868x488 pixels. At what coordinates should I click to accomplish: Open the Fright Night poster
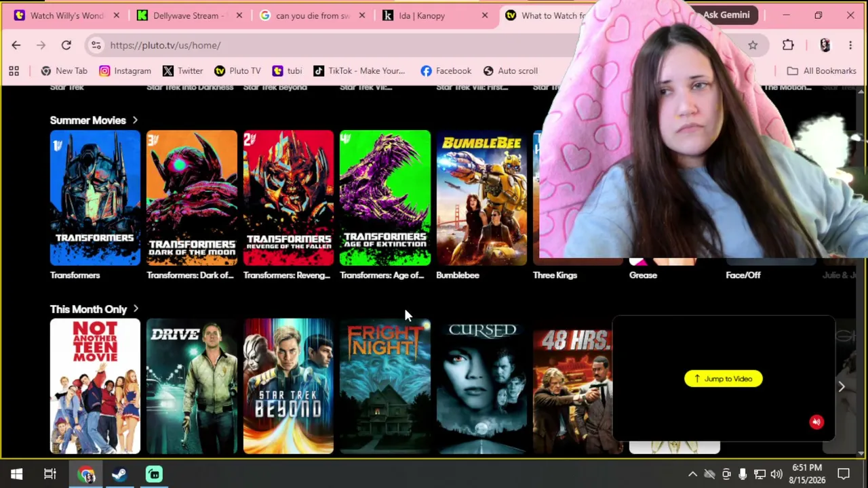click(x=385, y=386)
